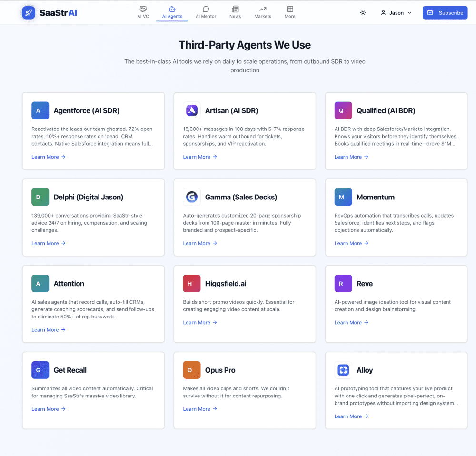Click the Alloy blue logo icon

343,370
